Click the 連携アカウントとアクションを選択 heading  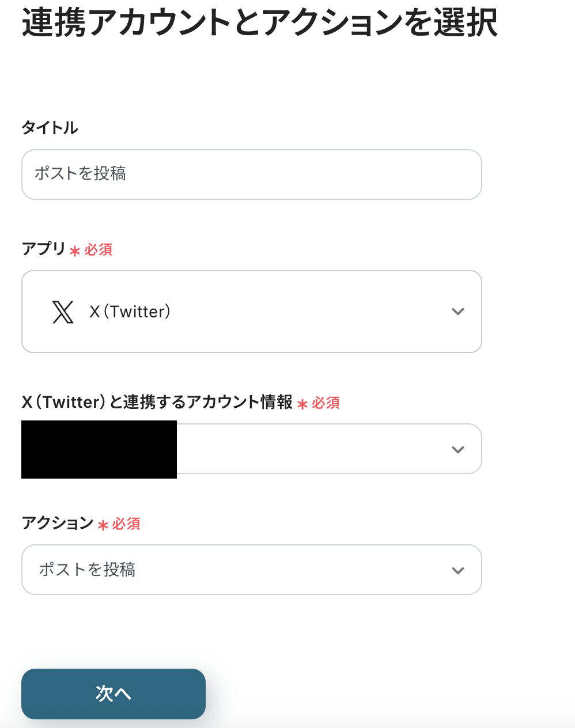tap(260, 23)
